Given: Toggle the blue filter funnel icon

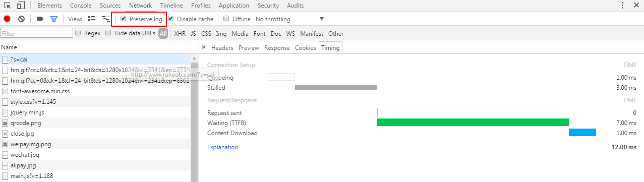Looking at the screenshot, I should pos(54,19).
